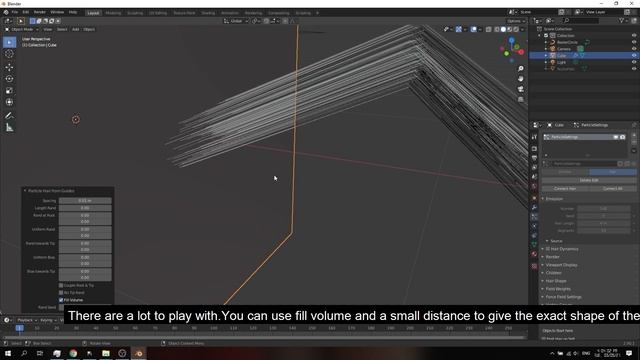
Task: Switch to the Modeling workspace tab
Action: click(113, 13)
